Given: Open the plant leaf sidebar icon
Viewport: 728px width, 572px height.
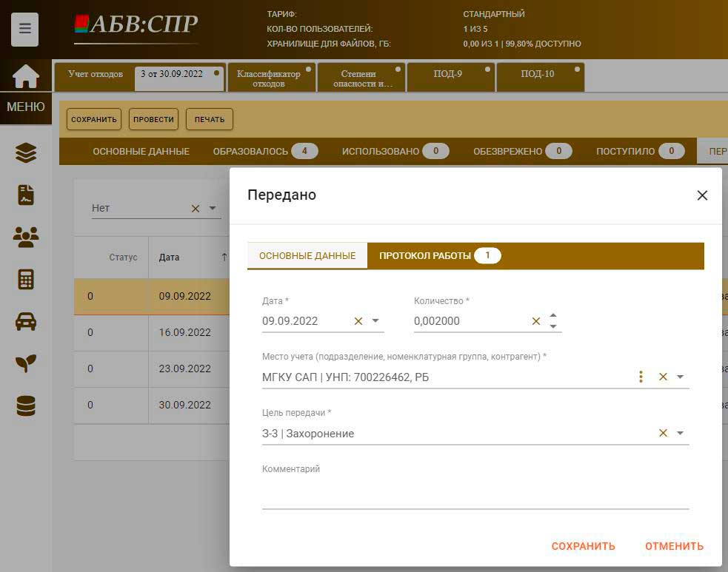Looking at the screenshot, I should [x=26, y=363].
